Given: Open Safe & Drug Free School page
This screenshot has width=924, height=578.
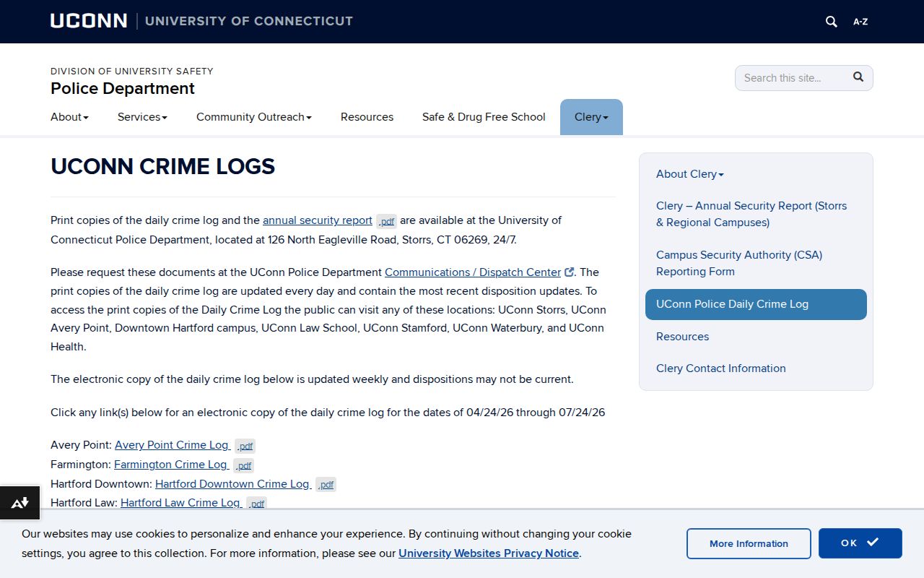Looking at the screenshot, I should point(484,117).
